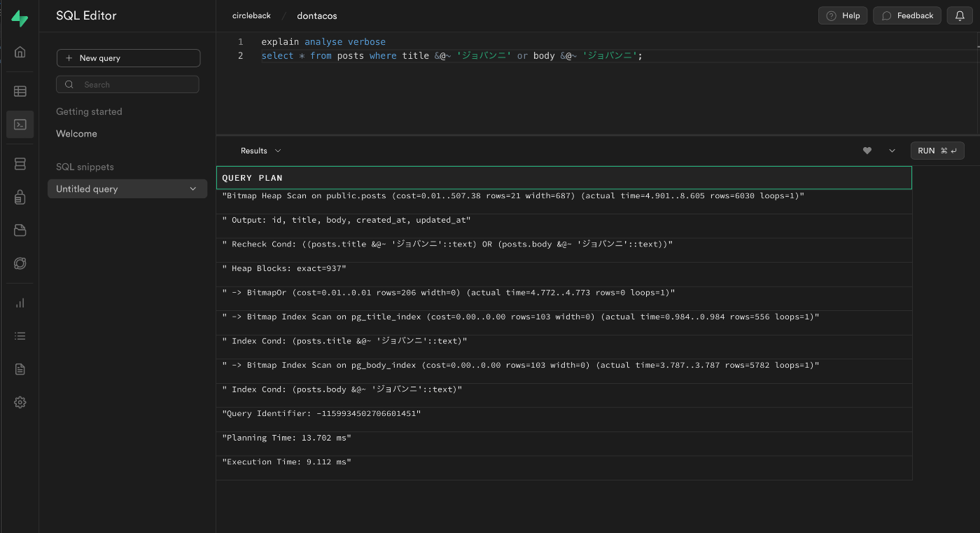This screenshot has width=980, height=533.
Task: Select the Query Identifier row
Action: click(x=564, y=420)
